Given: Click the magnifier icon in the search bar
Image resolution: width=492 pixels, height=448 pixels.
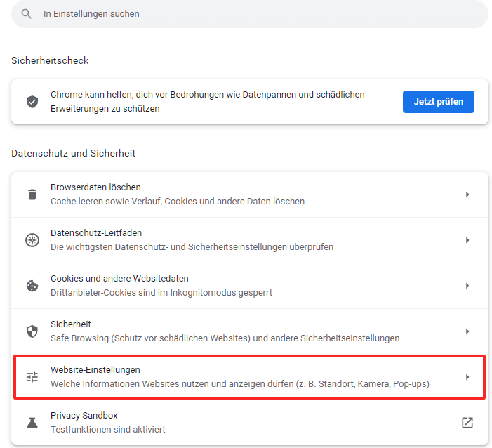Looking at the screenshot, I should click(27, 14).
